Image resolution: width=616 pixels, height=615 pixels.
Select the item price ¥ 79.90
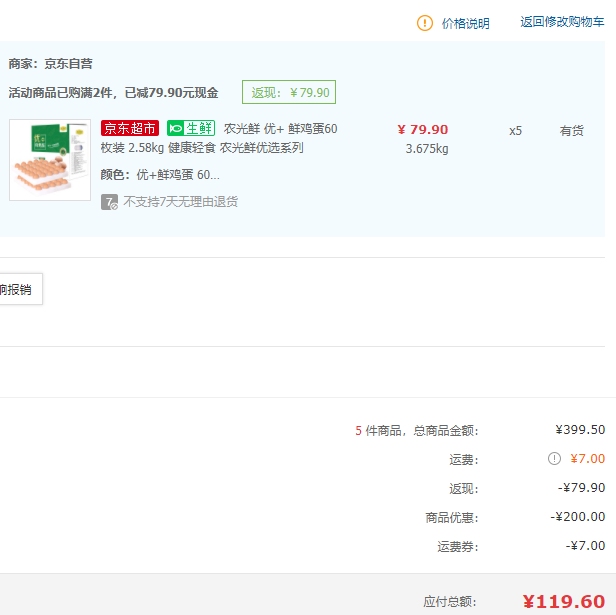[422, 130]
